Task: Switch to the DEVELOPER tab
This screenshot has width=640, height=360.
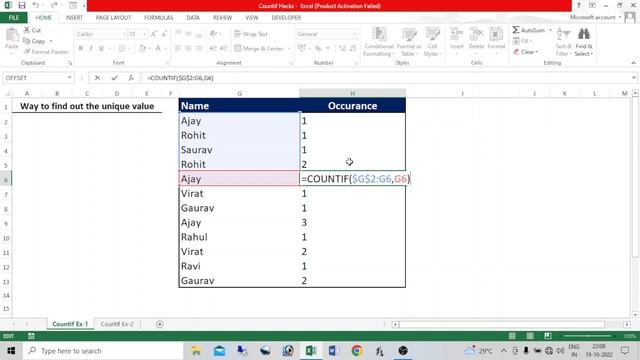Action: (x=286, y=18)
